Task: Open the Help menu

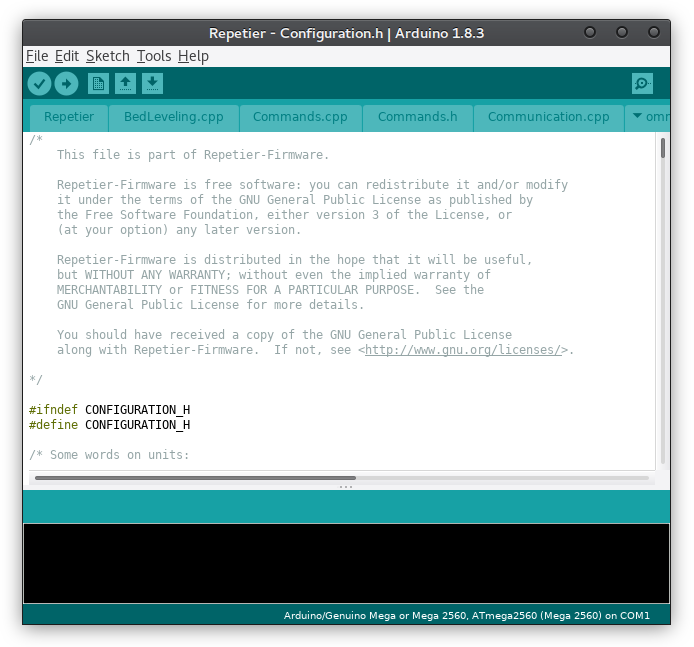Action: pyautogui.click(x=193, y=56)
